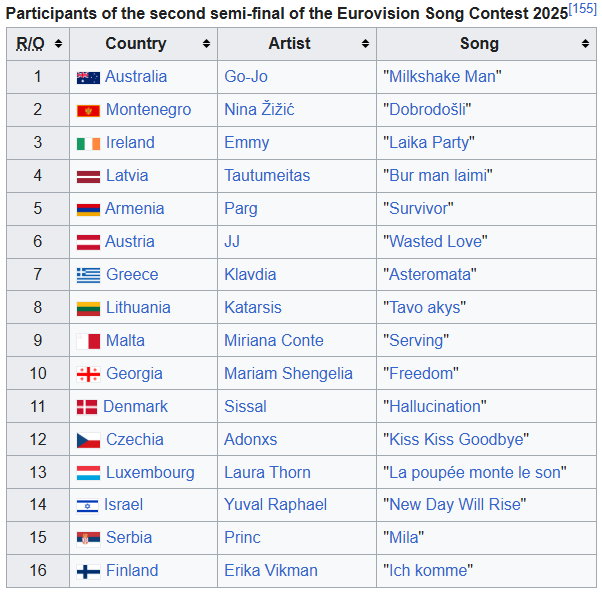The image size is (602, 597).
Task: Open artist link Erika Vikman
Action: click(x=271, y=571)
